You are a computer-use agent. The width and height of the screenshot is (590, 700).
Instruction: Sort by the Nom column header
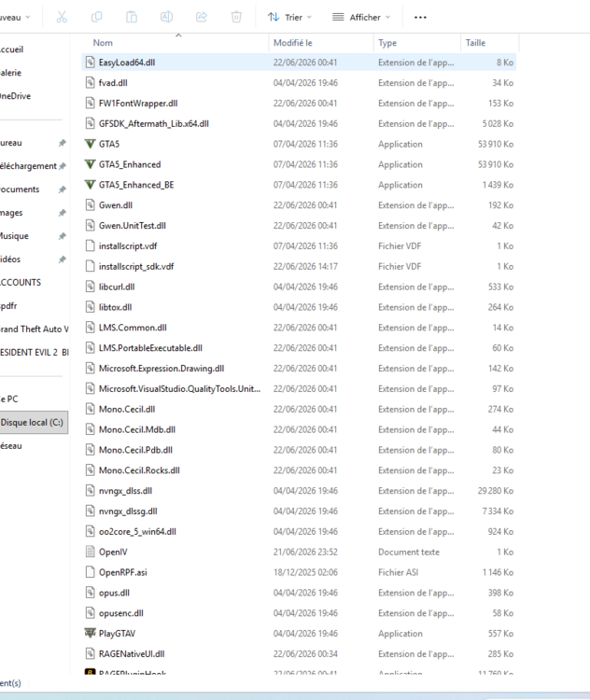[103, 43]
